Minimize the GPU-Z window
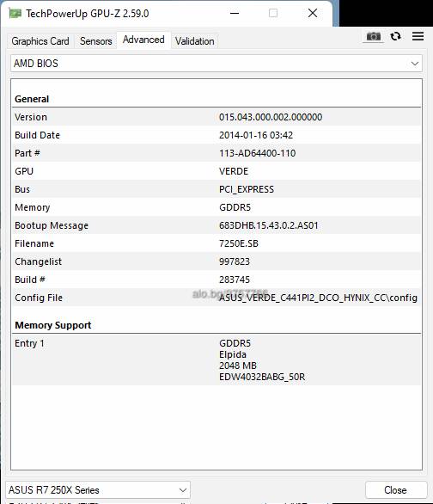Image resolution: width=433 pixels, height=504 pixels. point(235,14)
